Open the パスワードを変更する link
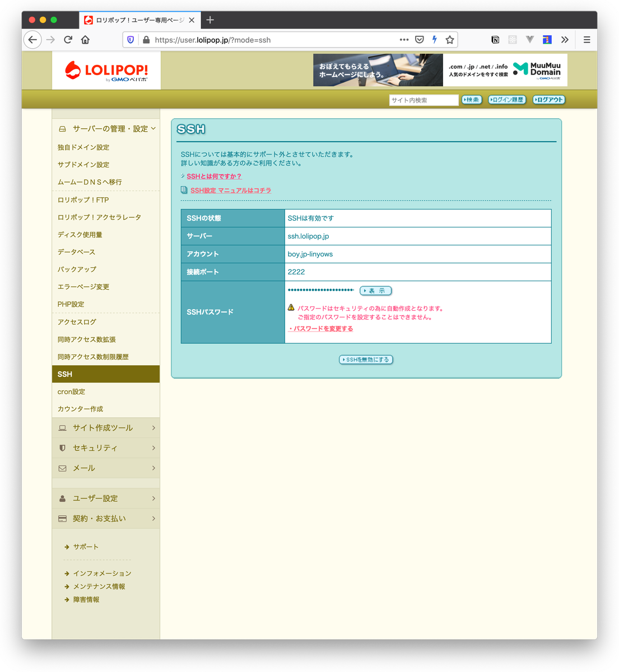The image size is (619, 672). [320, 329]
